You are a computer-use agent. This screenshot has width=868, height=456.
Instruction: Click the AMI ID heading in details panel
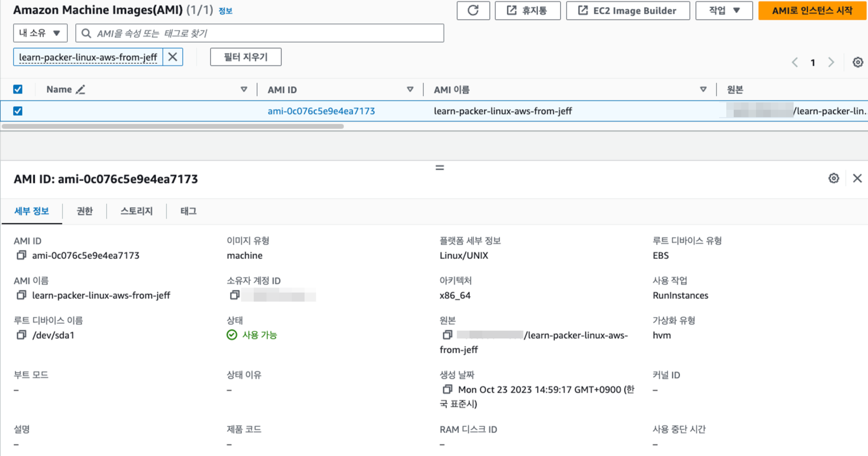[106, 179]
